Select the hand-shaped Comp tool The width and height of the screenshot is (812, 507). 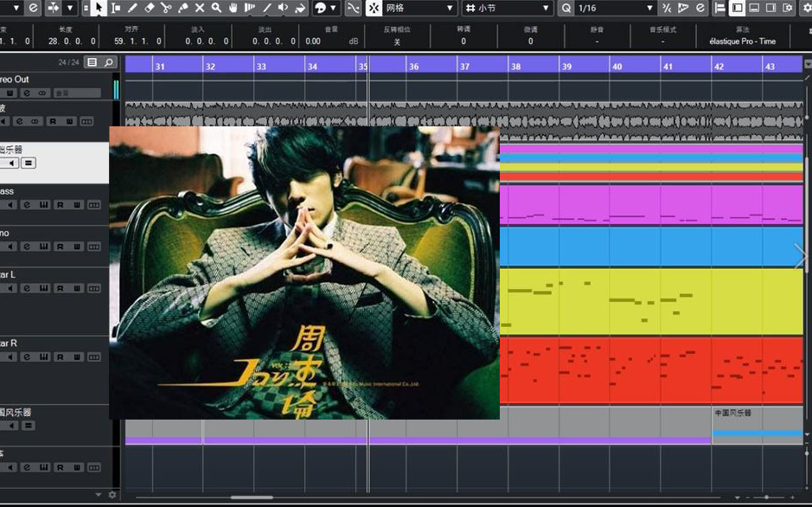233,8
